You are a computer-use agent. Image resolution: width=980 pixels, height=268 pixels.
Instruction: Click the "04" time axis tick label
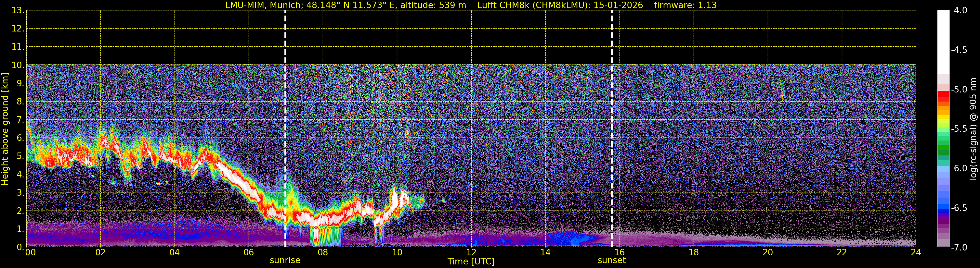coord(175,252)
